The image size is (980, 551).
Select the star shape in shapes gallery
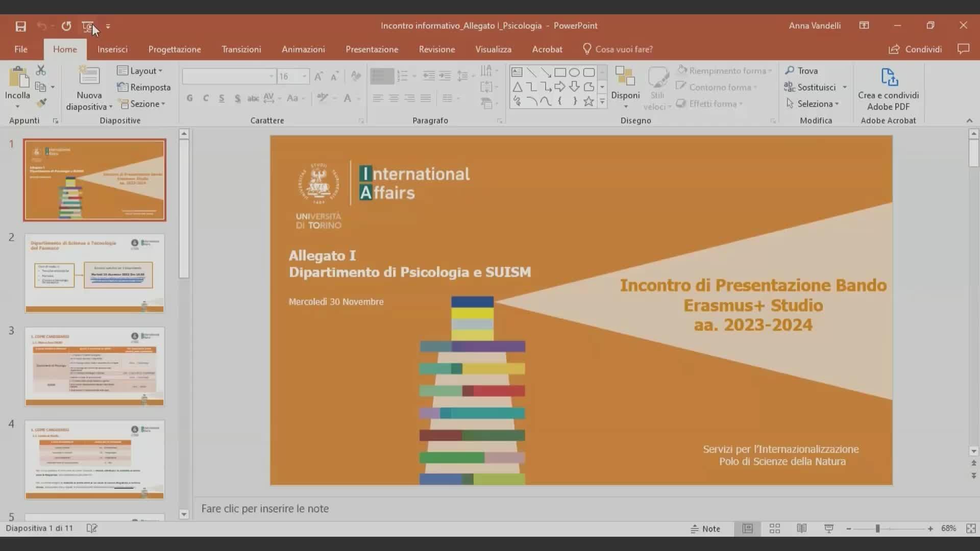point(589,101)
